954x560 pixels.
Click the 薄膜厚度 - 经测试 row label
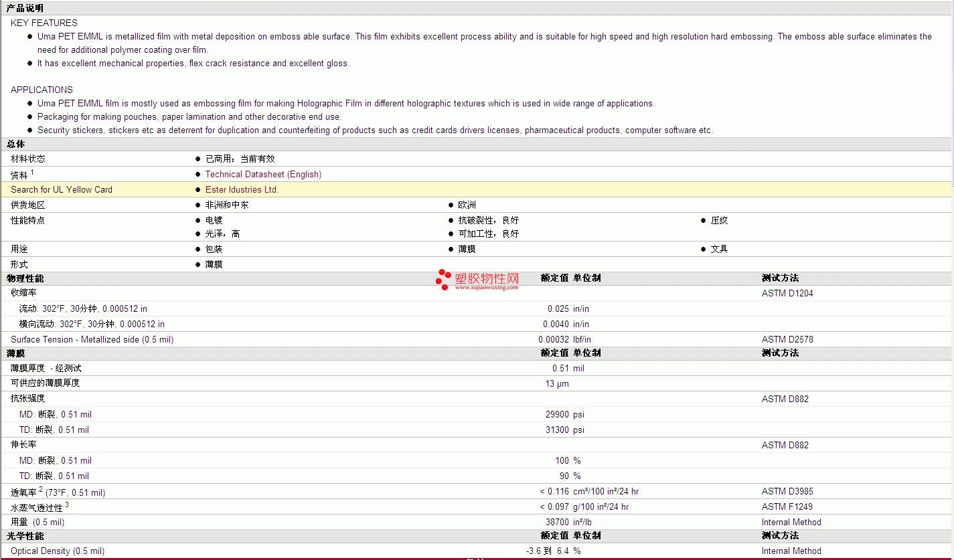coord(46,368)
